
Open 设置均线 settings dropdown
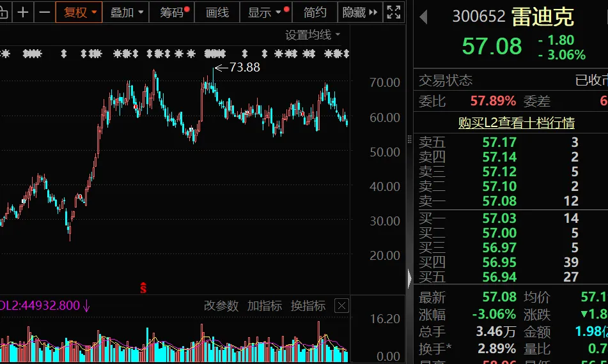(313, 35)
